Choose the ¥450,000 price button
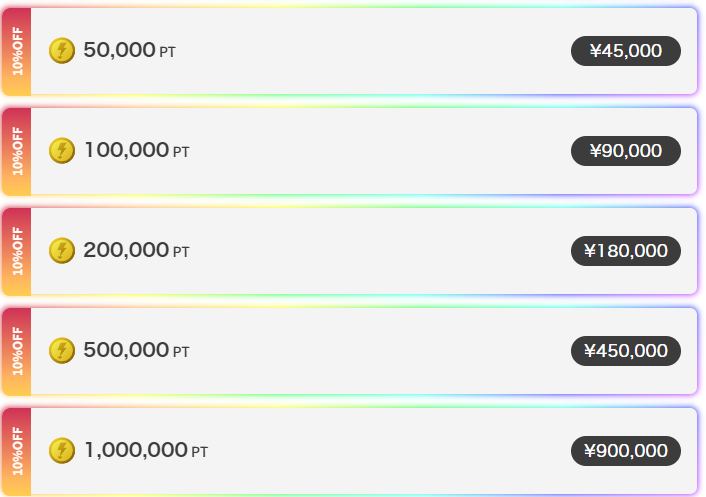 pos(626,351)
